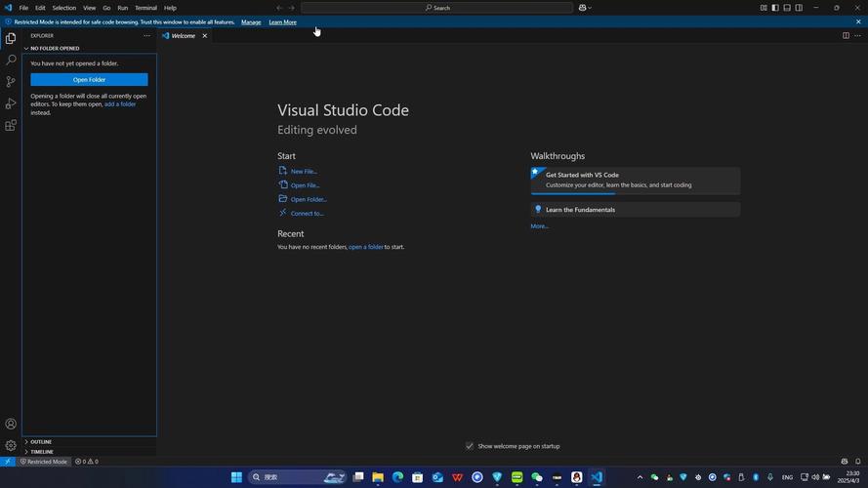Open the Extensions view
Viewport: 868px width, 488px height.
pyautogui.click(x=11, y=126)
